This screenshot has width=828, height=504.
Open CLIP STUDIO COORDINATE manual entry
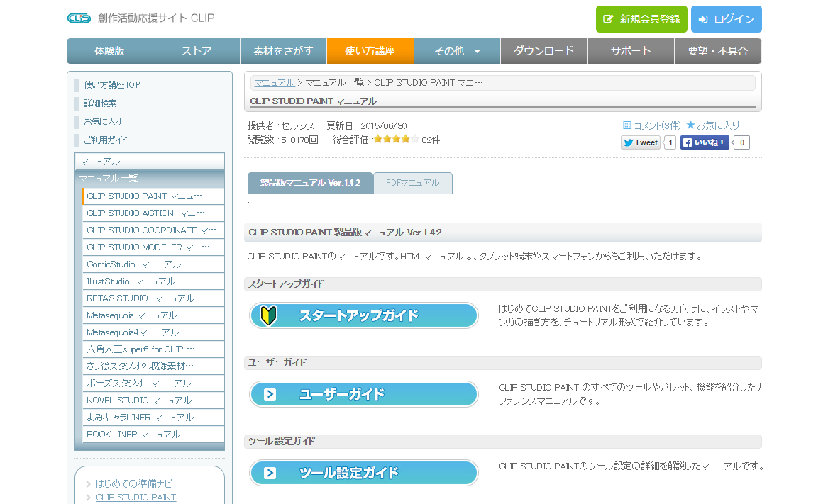pyautogui.click(x=153, y=230)
